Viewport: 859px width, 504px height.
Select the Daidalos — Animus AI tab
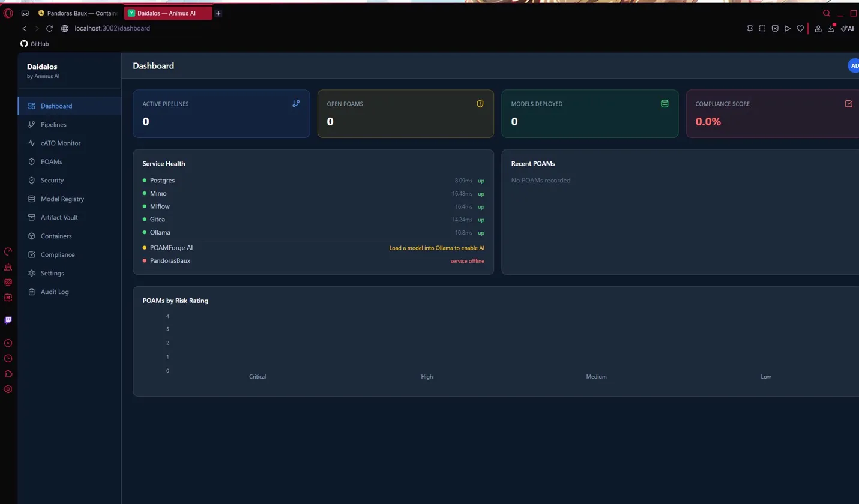tap(166, 13)
